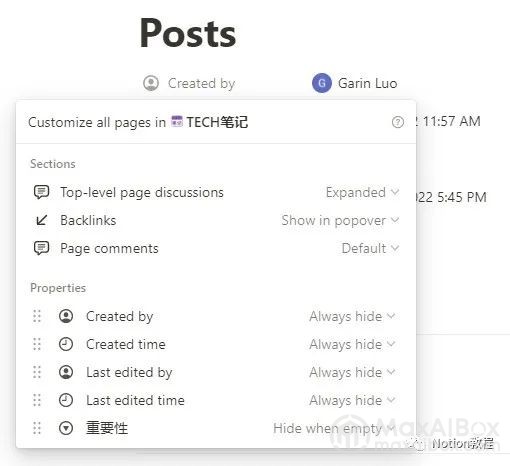Click the Last edited by person icon
The height and width of the screenshot is (466, 510).
tap(66, 372)
